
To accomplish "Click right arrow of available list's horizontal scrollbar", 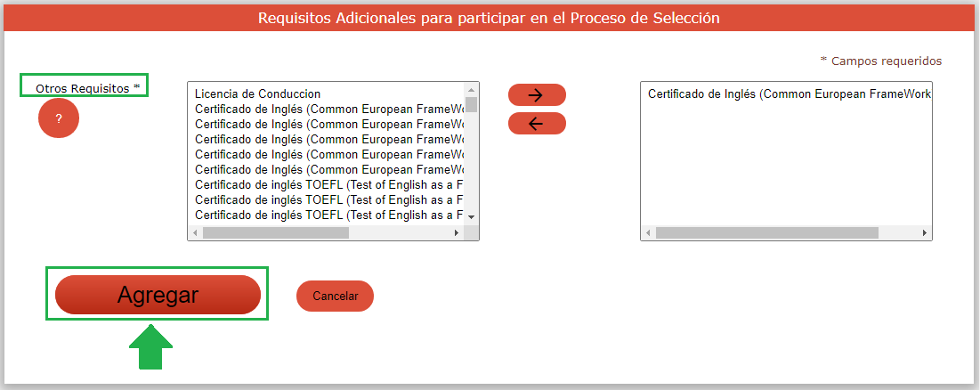I will coord(458,232).
